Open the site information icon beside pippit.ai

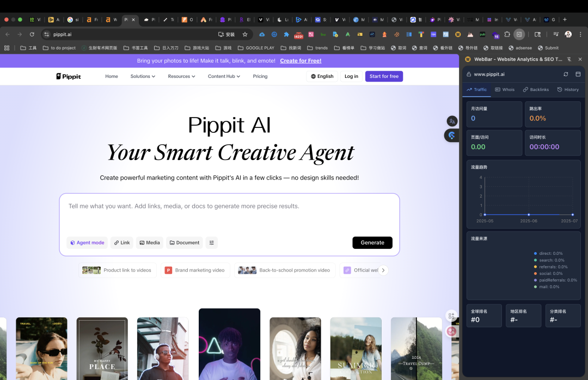tap(46, 34)
